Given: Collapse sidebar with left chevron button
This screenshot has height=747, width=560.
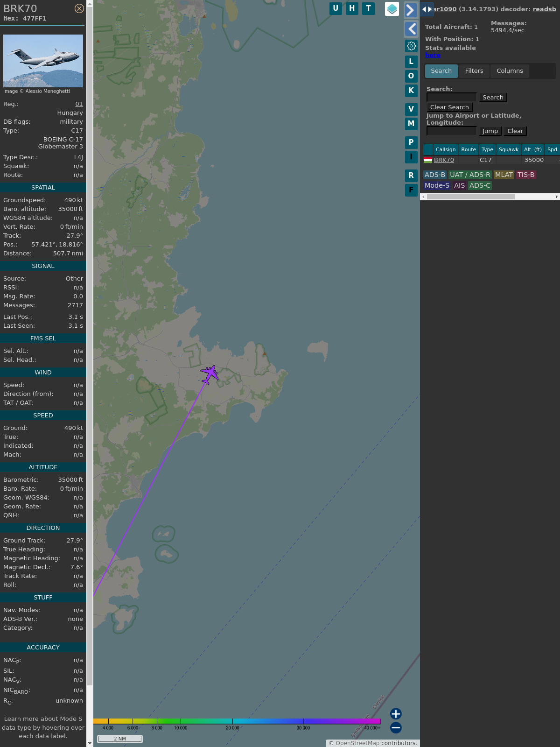Looking at the screenshot, I should [411, 29].
